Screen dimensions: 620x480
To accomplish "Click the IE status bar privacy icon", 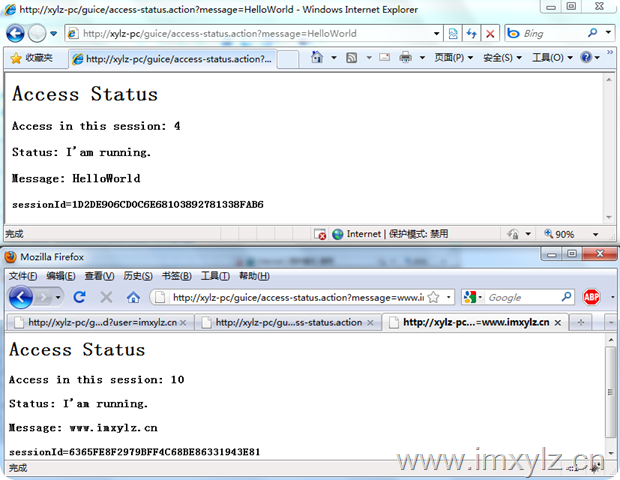I will tap(513, 234).
